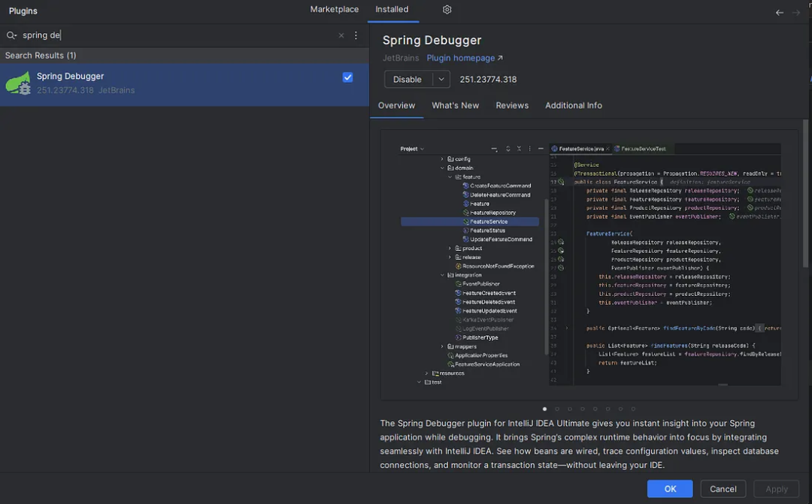Clear the plugin search text

(341, 35)
